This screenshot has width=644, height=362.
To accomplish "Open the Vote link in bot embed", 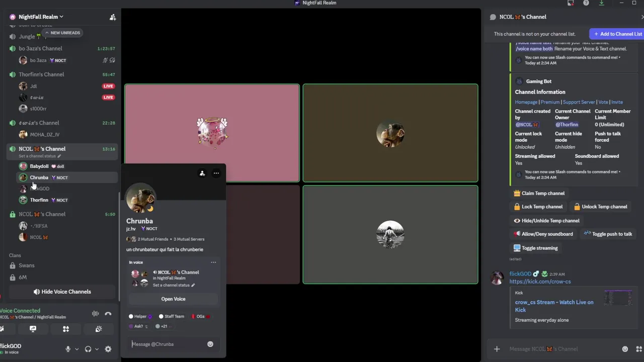I will (x=603, y=102).
